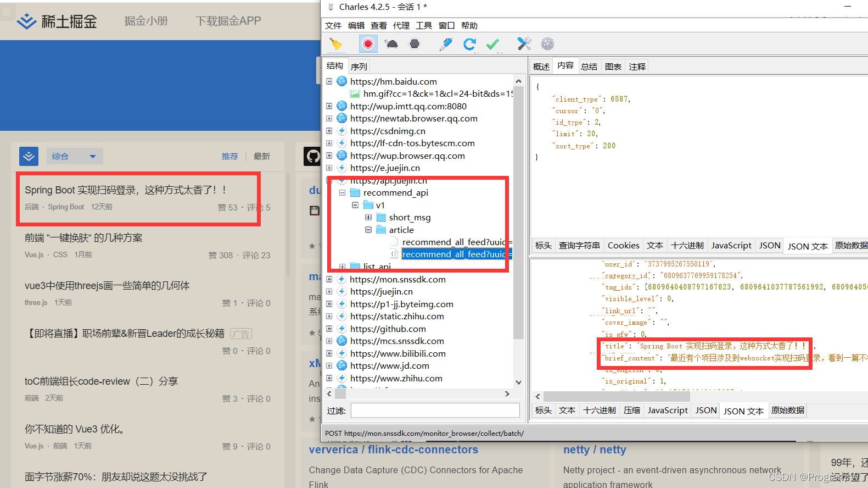Collapse the https://hm.baidu.com node
This screenshot has width=868, height=488.
click(329, 81)
